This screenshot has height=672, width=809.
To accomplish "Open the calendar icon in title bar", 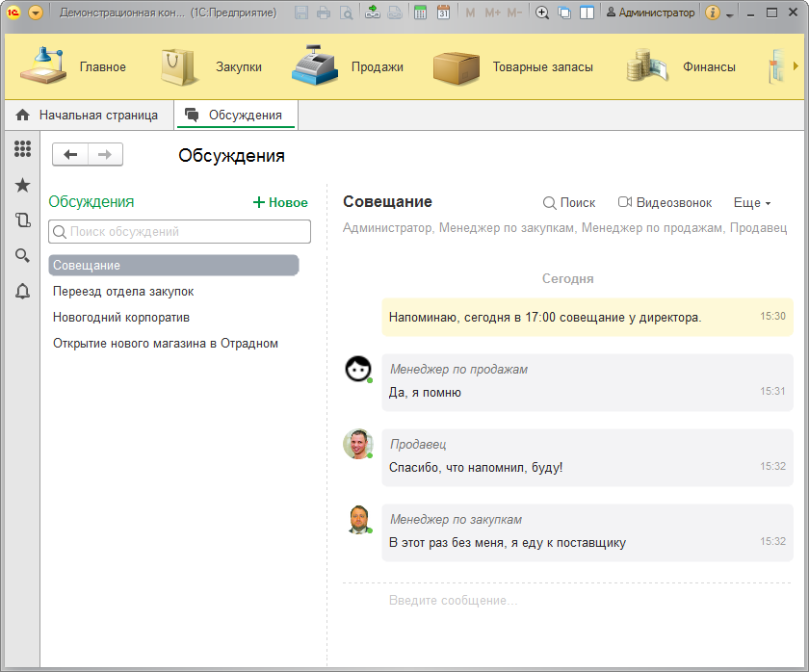I will [x=443, y=13].
